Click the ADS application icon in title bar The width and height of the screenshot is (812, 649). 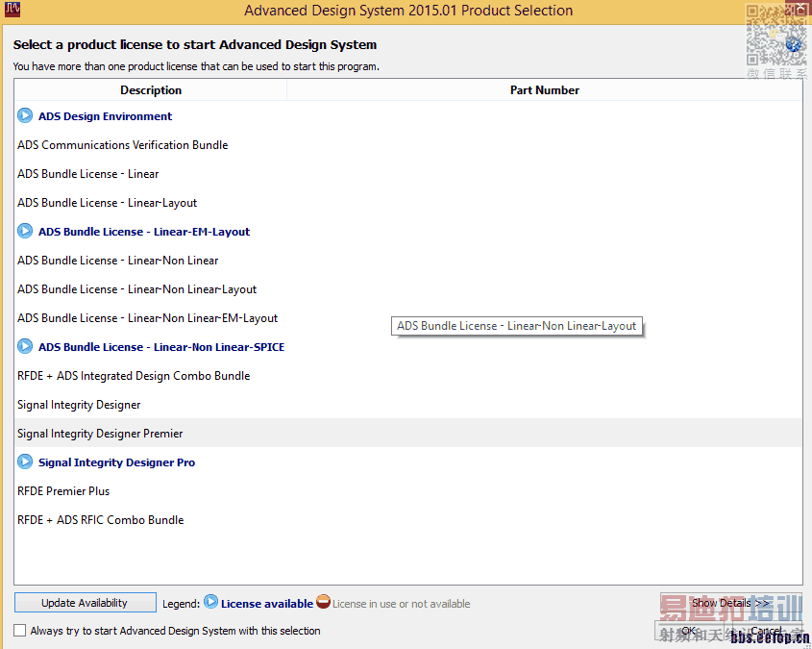[x=12, y=9]
